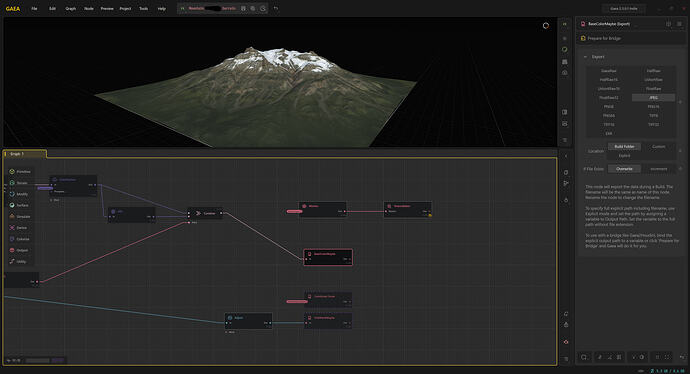Viewport: 690px width, 374px height.
Task: Open the Preview menu
Action: click(x=107, y=8)
